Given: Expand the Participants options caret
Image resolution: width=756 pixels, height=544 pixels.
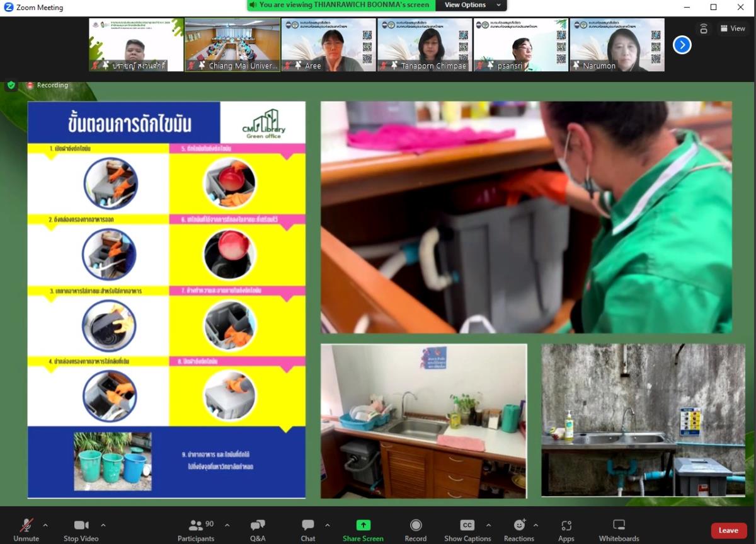Looking at the screenshot, I should coord(227,524).
